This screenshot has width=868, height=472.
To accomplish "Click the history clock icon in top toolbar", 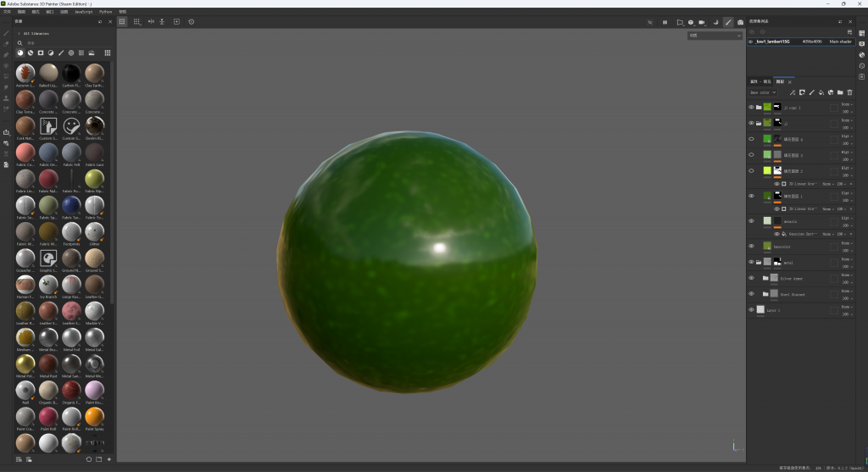I will click(192, 21).
